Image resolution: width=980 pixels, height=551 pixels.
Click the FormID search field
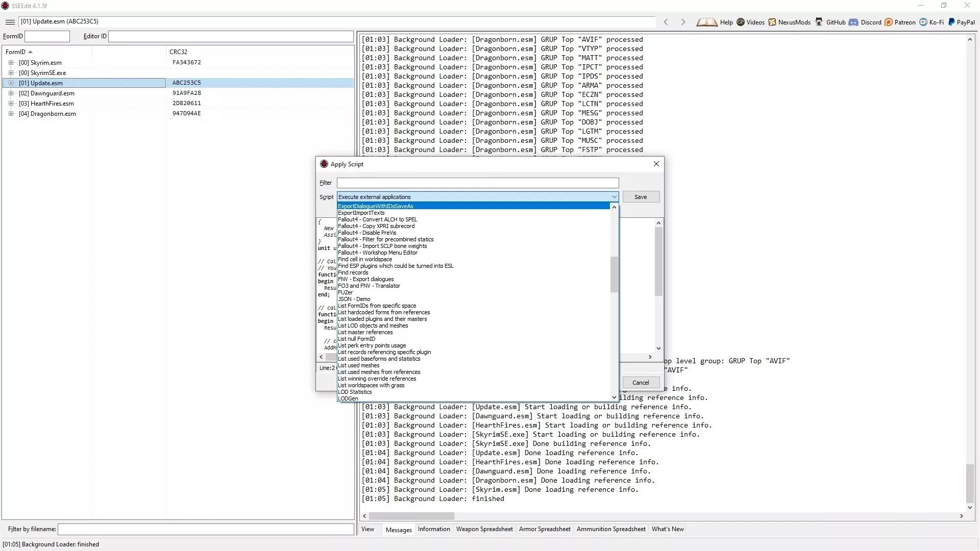coord(47,36)
